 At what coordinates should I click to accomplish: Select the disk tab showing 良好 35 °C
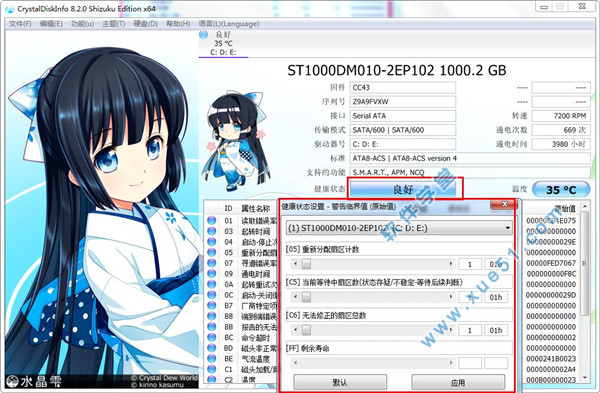click(223, 43)
